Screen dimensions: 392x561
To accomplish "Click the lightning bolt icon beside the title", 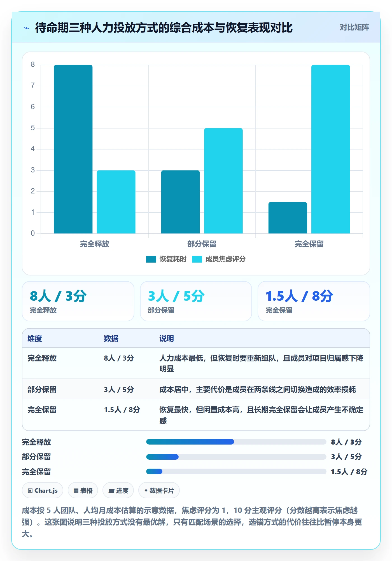I will 27,28.
